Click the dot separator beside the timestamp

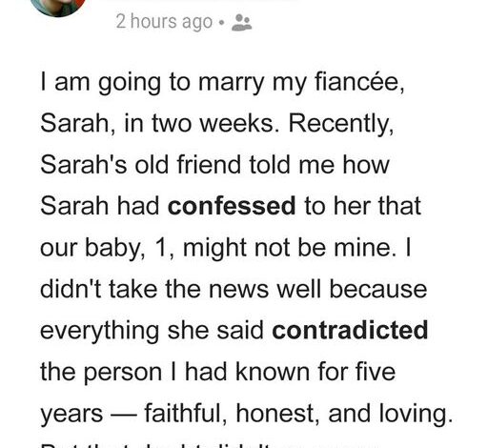(x=222, y=23)
